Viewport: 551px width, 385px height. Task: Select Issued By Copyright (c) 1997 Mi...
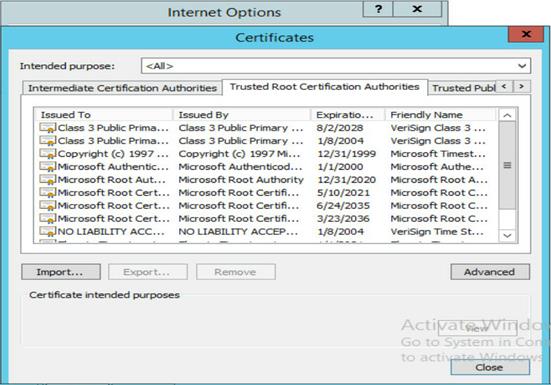pyautogui.click(x=239, y=154)
